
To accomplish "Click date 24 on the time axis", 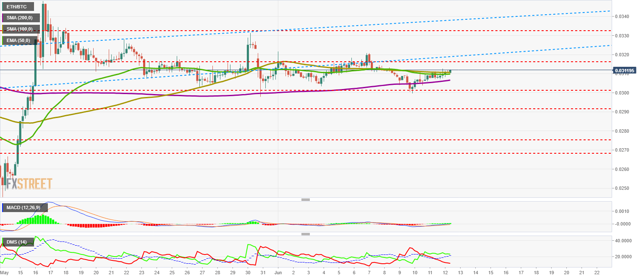I will 157,273.
